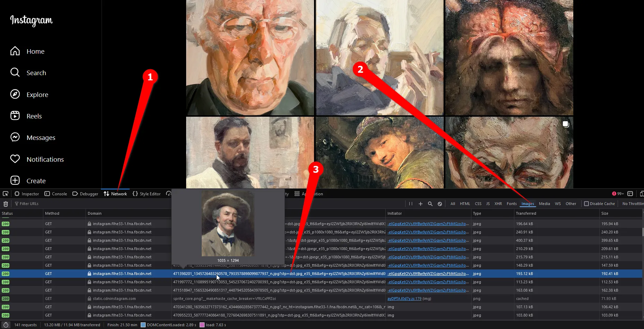
Task: Open the Style Editor tab
Action: pos(147,194)
